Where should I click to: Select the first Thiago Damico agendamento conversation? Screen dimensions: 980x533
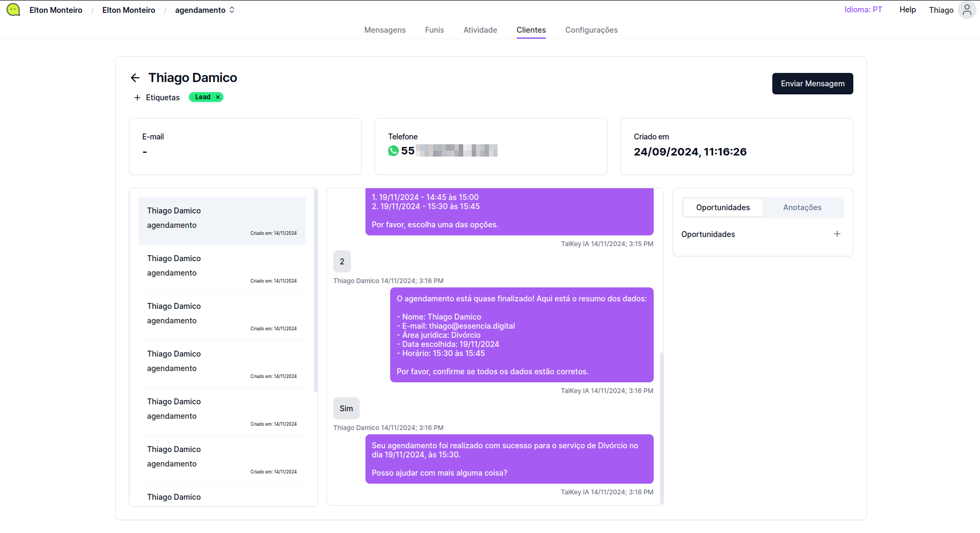[x=222, y=221]
